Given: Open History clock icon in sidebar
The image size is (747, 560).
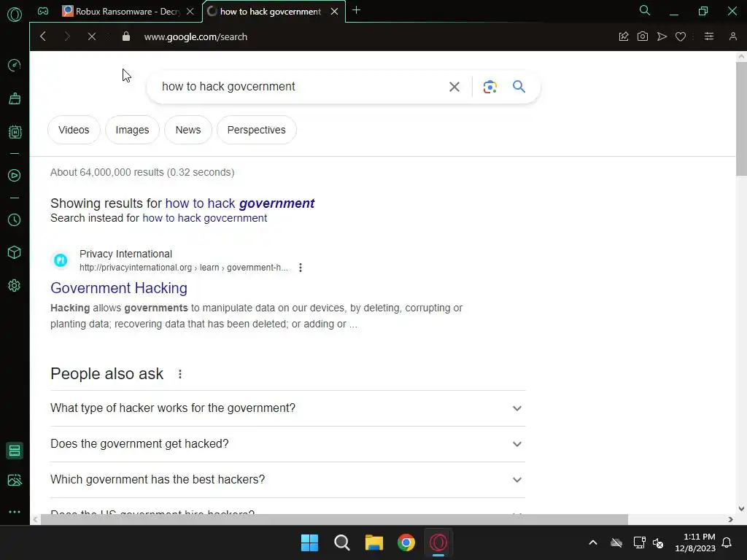Looking at the screenshot, I should 15,219.
